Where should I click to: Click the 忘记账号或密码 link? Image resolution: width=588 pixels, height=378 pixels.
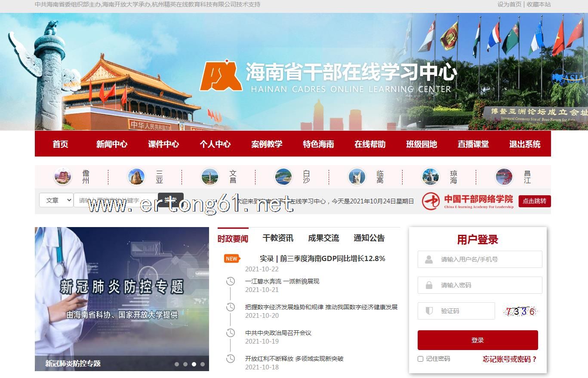pos(510,359)
